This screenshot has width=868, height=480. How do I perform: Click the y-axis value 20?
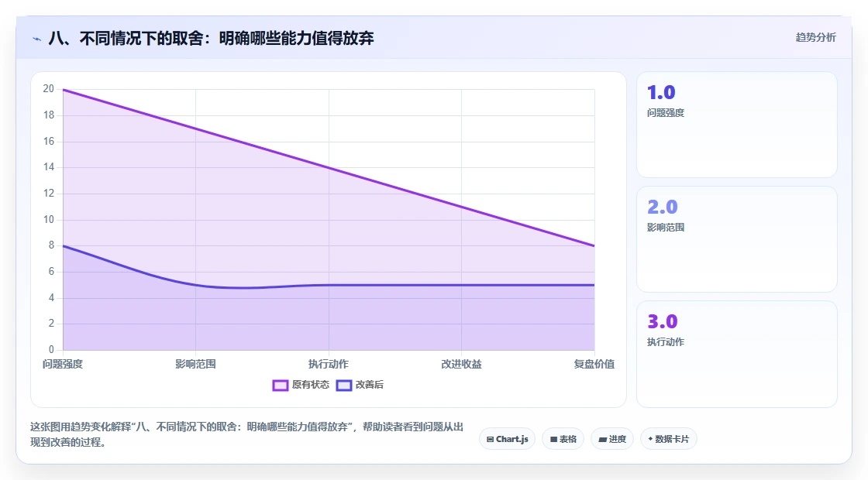pos(49,89)
